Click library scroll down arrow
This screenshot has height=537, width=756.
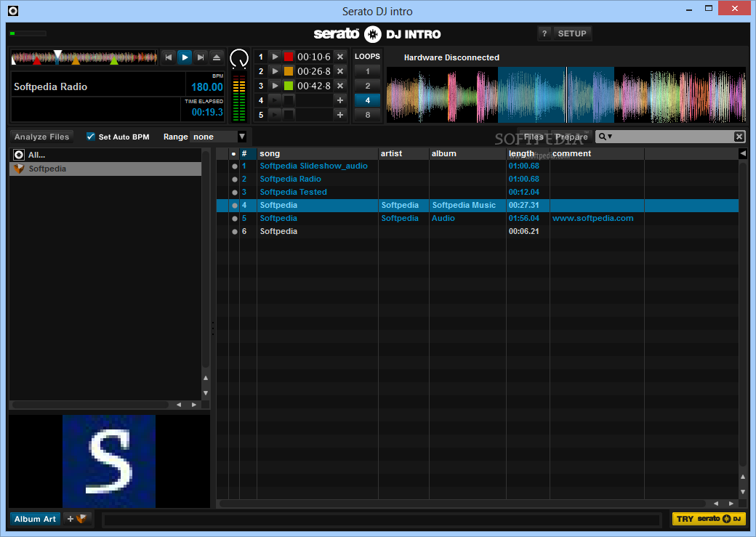[x=742, y=492]
